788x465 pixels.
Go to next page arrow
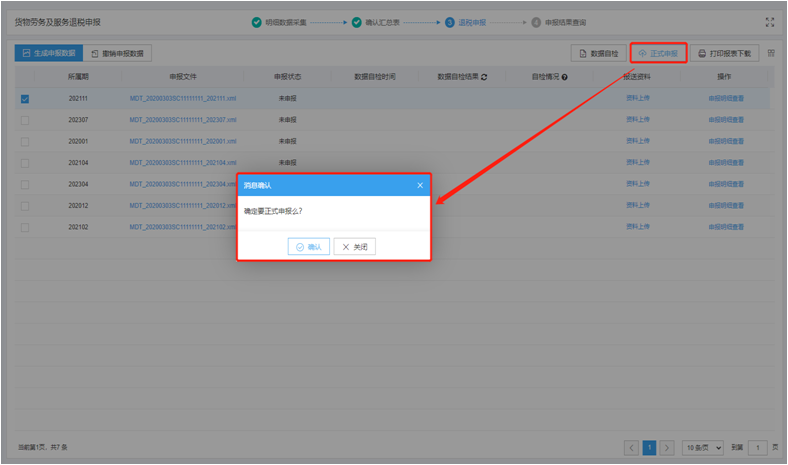click(667, 448)
